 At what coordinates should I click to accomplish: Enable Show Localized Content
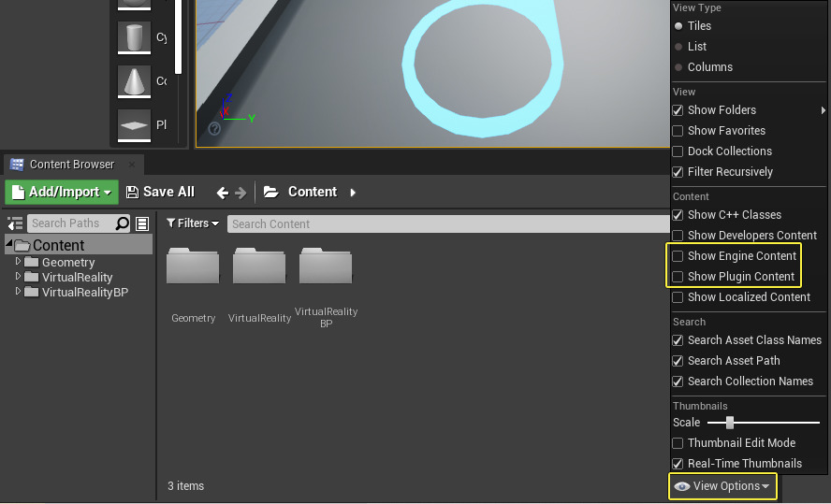[678, 297]
